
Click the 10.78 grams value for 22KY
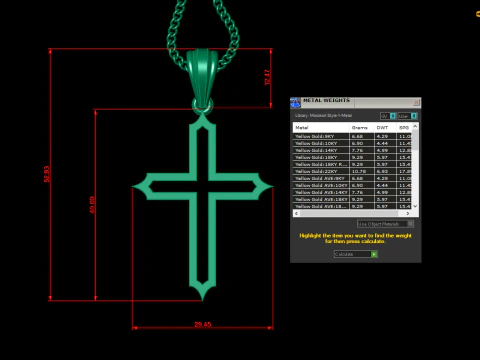pyautogui.click(x=359, y=171)
